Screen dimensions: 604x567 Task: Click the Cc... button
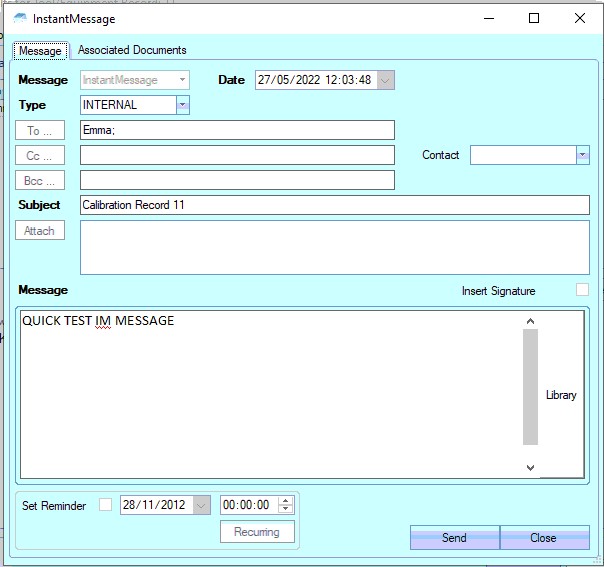point(40,155)
